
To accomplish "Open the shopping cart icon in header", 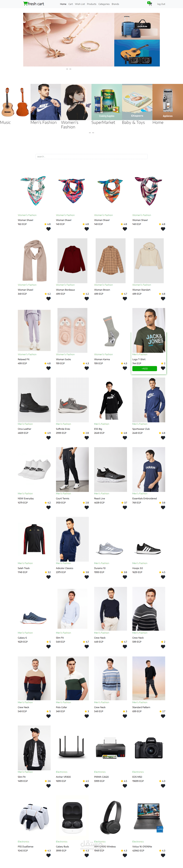I will click(150, 4).
